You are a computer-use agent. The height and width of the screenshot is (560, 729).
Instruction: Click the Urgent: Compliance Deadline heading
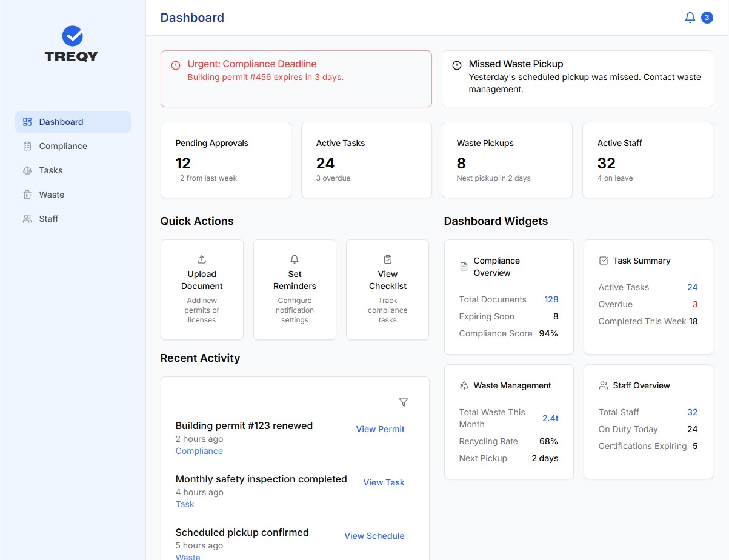252,64
